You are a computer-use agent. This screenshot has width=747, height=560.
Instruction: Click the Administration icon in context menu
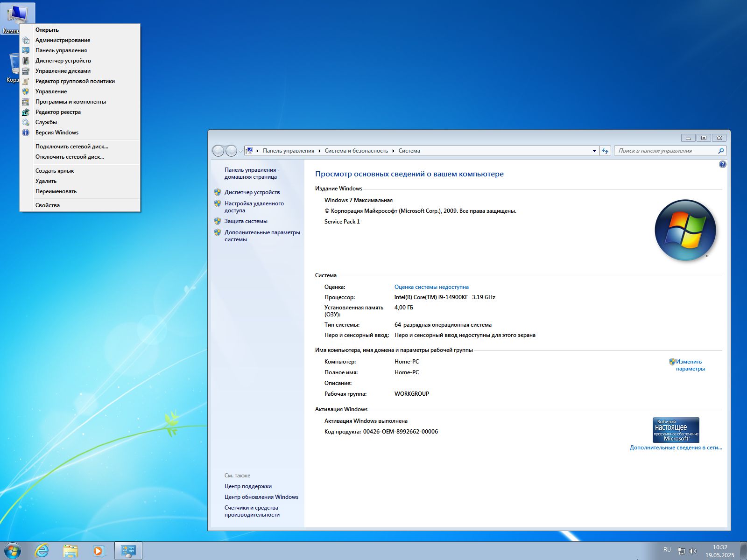(26, 40)
